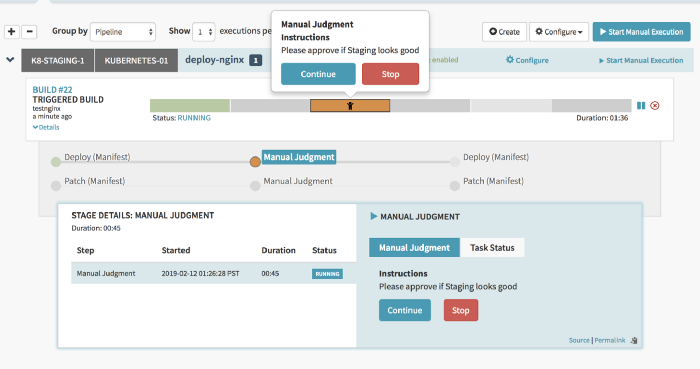The image size is (700, 369).
Task: Click the minus collapse-all icon
Action: coord(29,32)
